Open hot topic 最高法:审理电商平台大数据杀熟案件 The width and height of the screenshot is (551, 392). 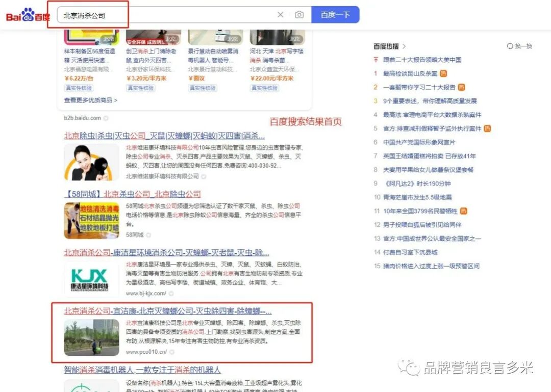coord(432,115)
